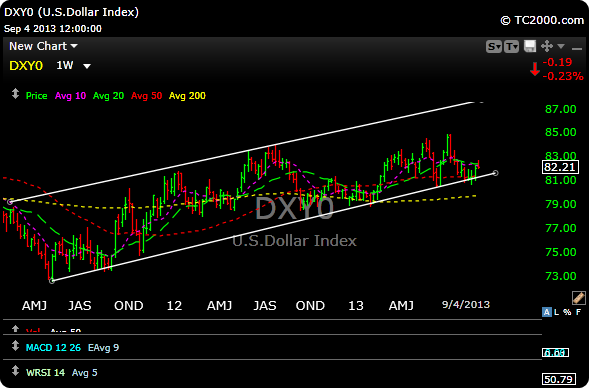
Task: Select the Avg 50 red moving average label
Action: pyautogui.click(x=146, y=96)
